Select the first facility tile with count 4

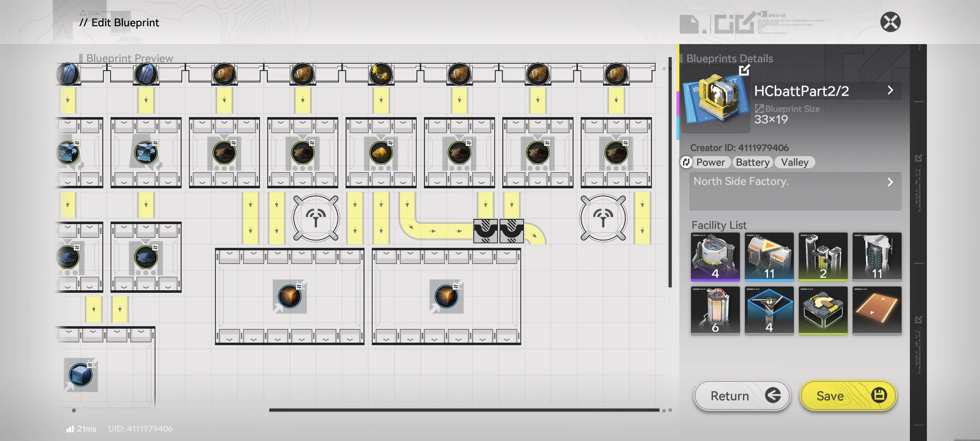click(x=715, y=257)
